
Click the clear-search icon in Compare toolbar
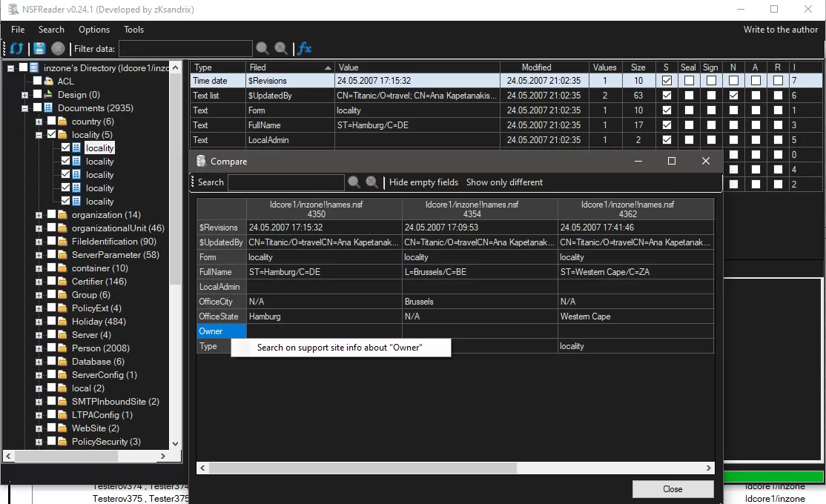[372, 182]
